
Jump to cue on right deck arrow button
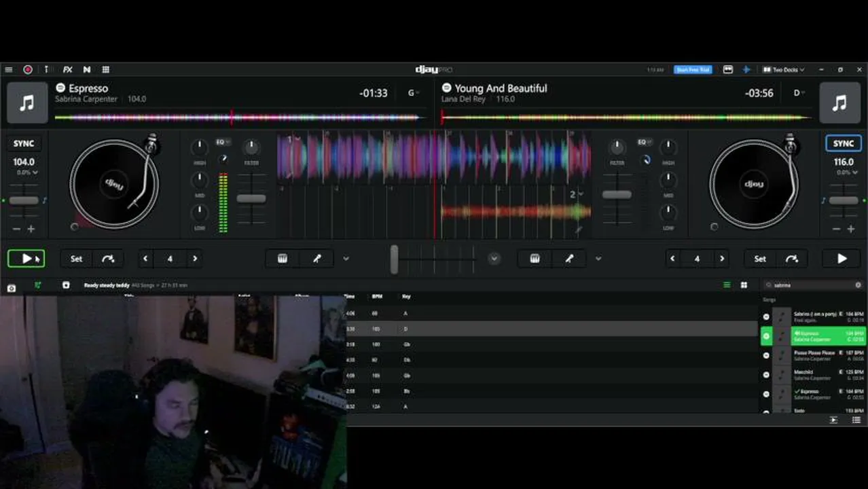pos(792,258)
